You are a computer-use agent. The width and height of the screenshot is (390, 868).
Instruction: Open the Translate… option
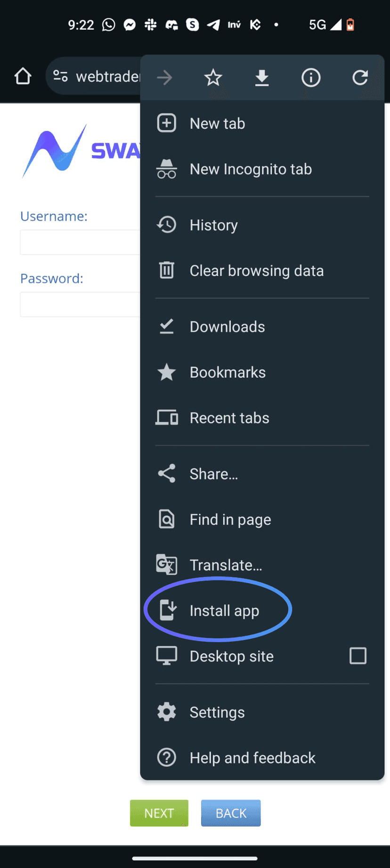tap(262, 565)
